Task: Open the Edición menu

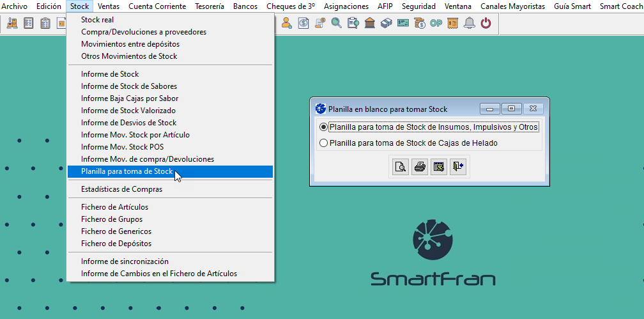Action: 49,6
